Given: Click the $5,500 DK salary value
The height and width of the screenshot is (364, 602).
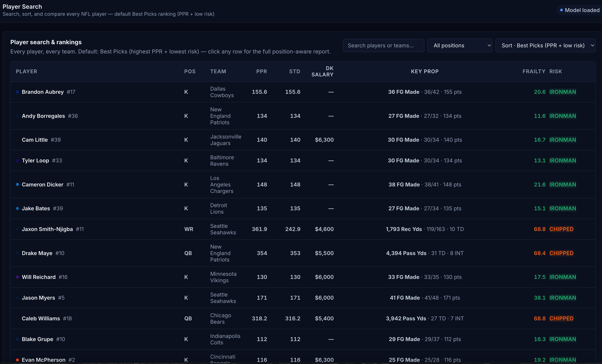Looking at the screenshot, I should point(324,253).
